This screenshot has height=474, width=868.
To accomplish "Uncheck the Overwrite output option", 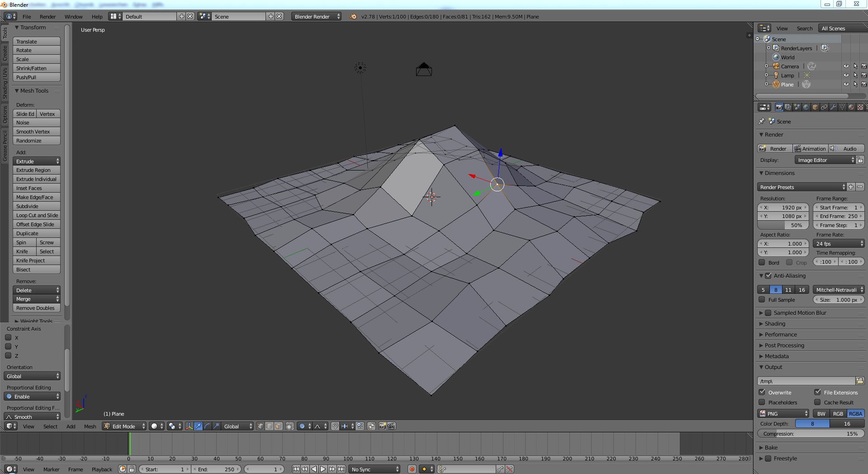I will tap(762, 392).
